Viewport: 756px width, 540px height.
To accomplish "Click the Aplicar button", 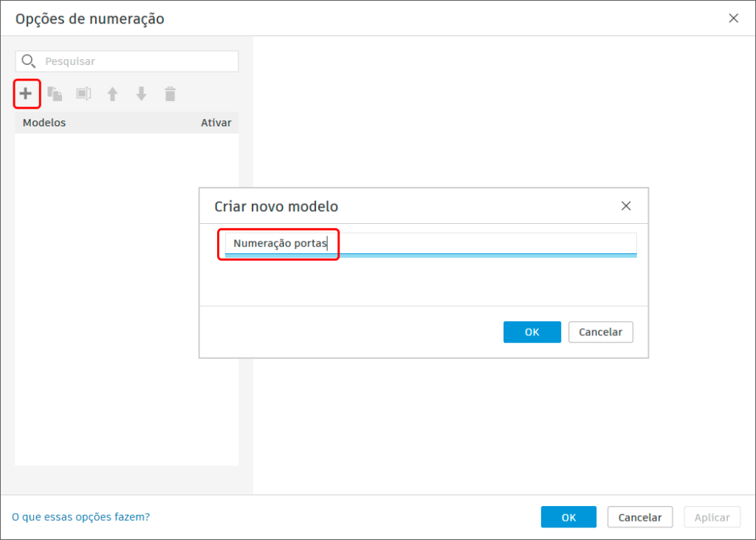I will (712, 517).
